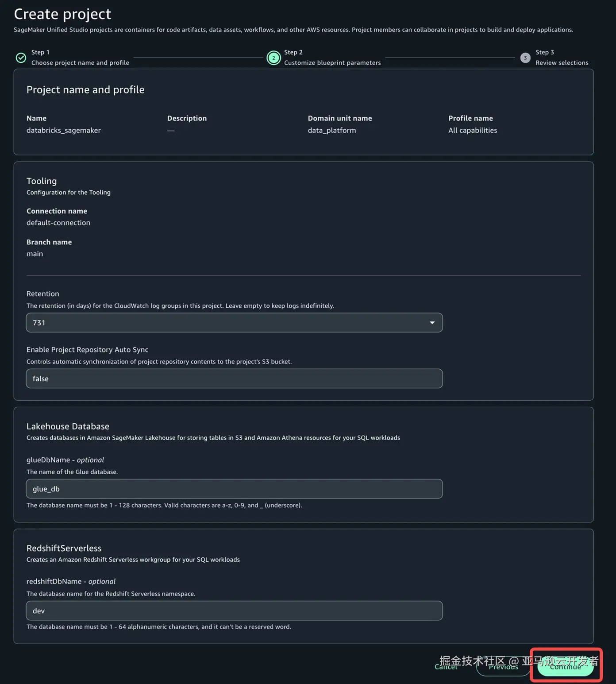Click the redshiftDbName field containing dev
Image resolution: width=616 pixels, height=684 pixels.
[234, 611]
